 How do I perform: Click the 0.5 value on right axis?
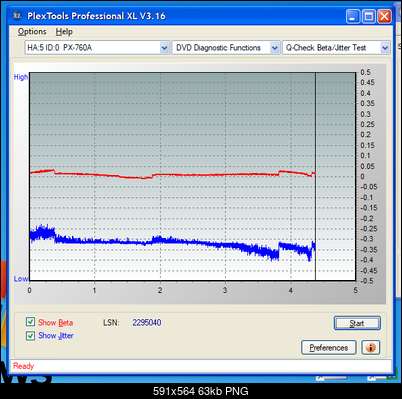coord(365,72)
